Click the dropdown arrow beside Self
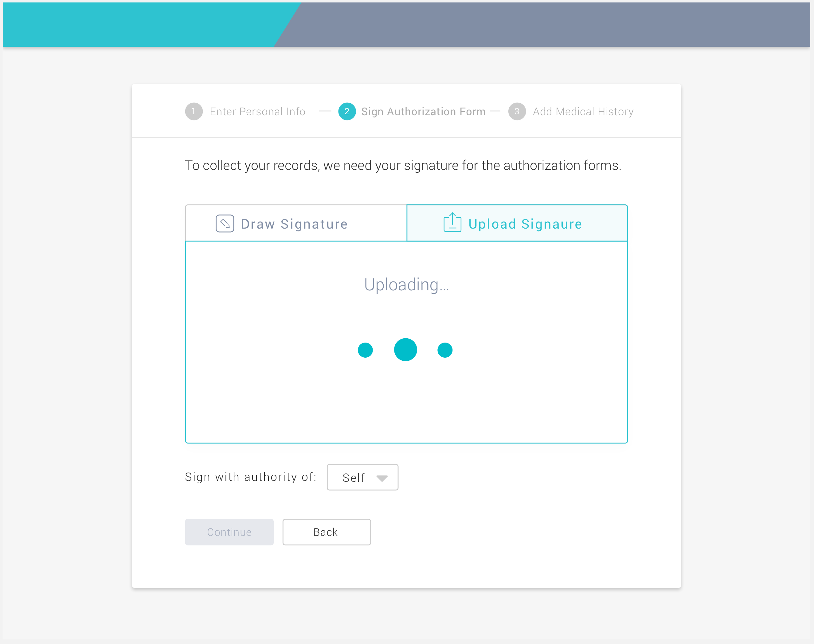The width and height of the screenshot is (814, 644). click(x=382, y=478)
